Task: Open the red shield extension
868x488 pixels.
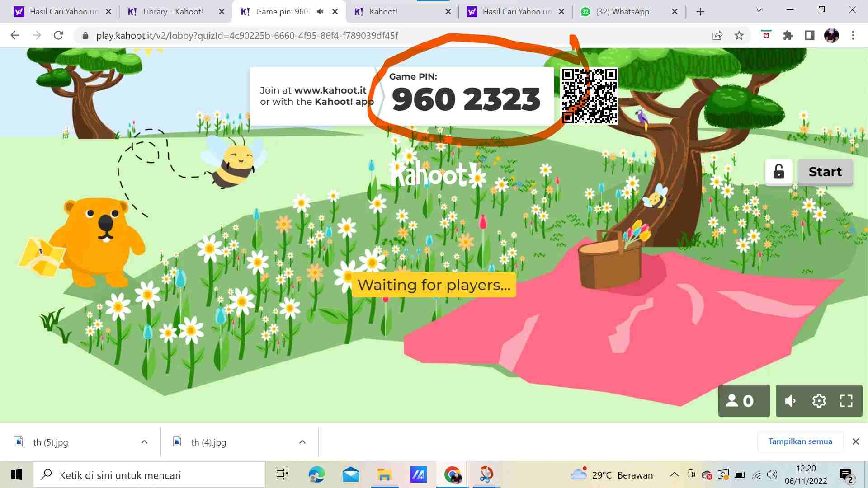Action: [766, 35]
